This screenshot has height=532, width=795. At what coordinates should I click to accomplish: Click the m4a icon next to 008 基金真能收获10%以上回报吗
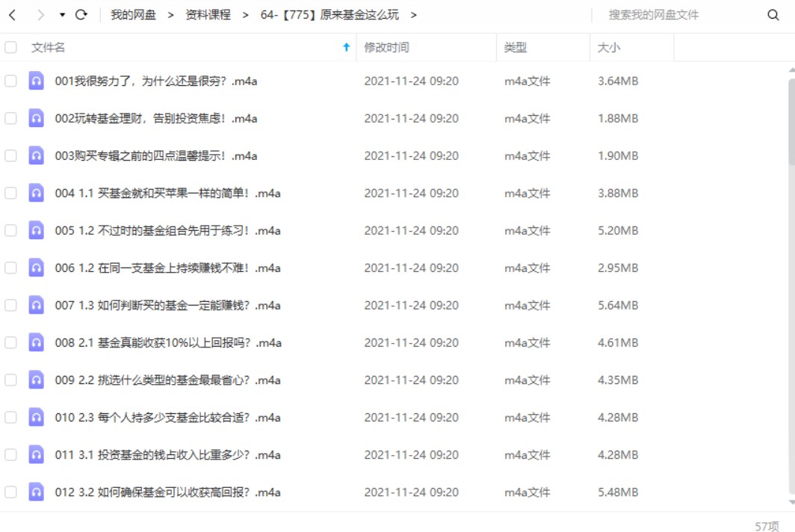(x=36, y=342)
